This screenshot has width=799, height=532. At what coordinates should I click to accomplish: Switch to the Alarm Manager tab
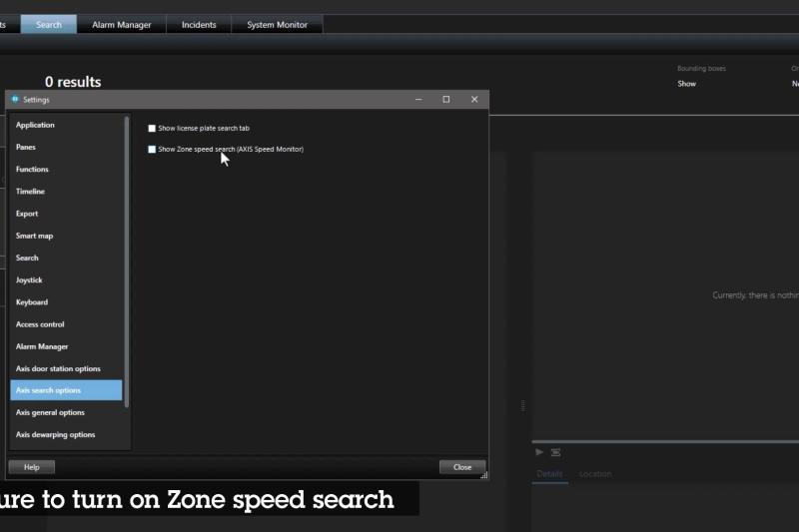click(x=121, y=24)
